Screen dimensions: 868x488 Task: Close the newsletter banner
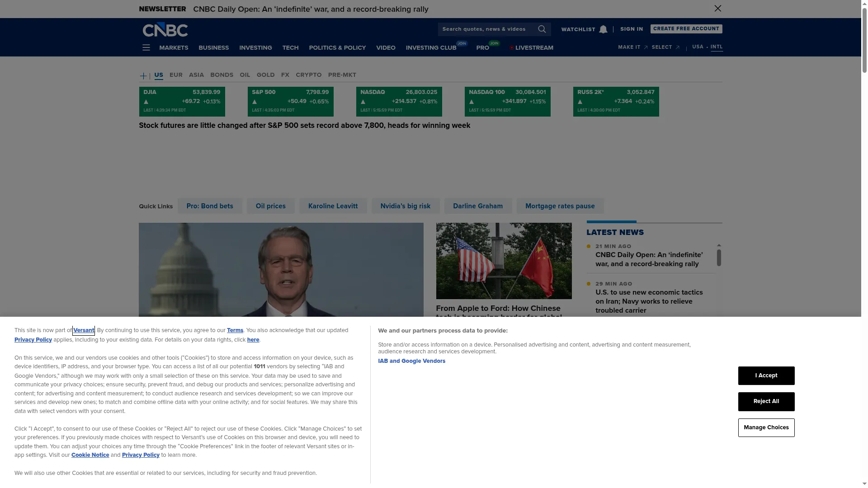click(x=717, y=9)
